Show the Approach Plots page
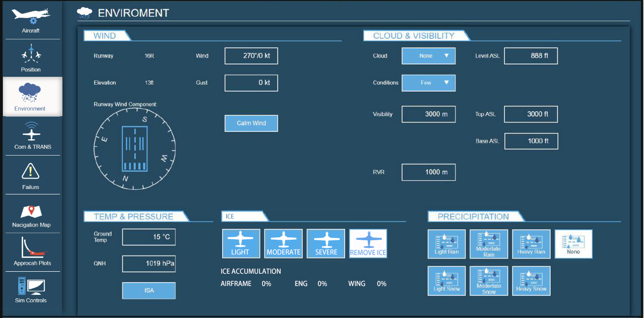This screenshot has width=644, height=318. 32,252
